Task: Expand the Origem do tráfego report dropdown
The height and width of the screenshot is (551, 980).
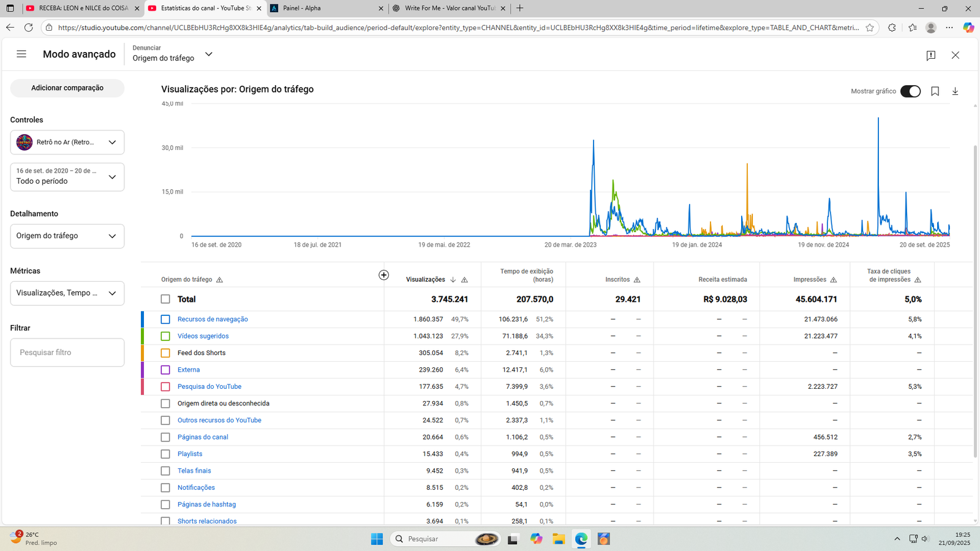Action: [x=208, y=54]
